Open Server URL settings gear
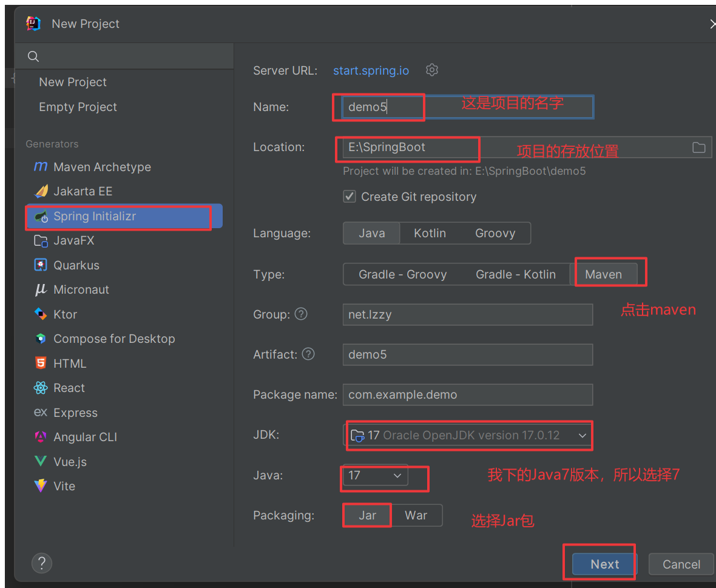This screenshot has width=716, height=588. coord(432,70)
